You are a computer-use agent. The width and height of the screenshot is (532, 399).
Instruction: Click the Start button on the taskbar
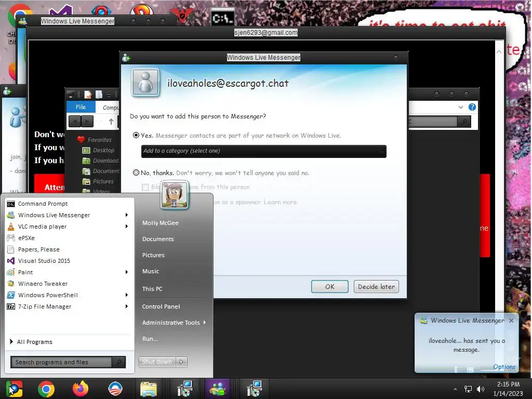[x=14, y=389]
